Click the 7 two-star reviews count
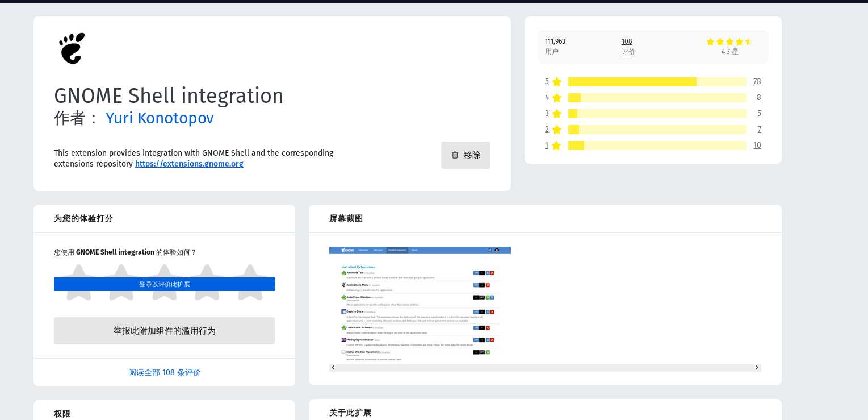 759,130
